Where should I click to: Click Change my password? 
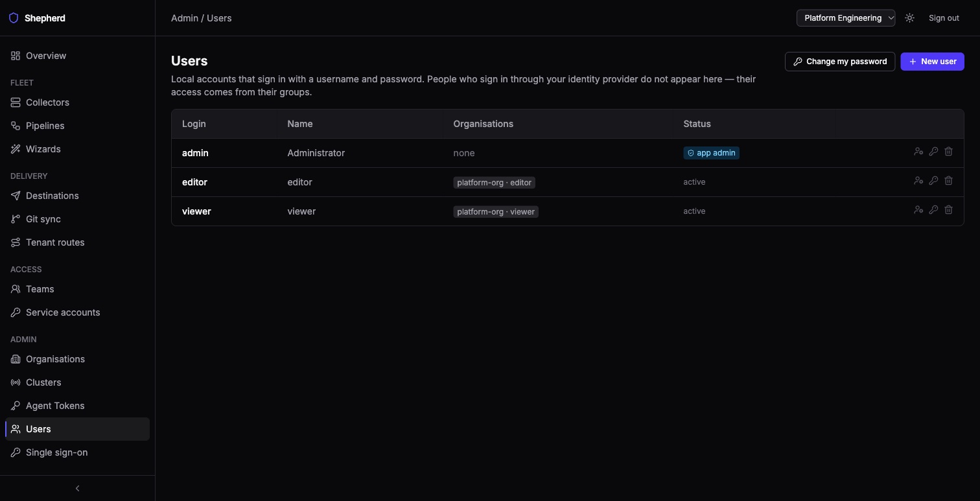tap(840, 62)
